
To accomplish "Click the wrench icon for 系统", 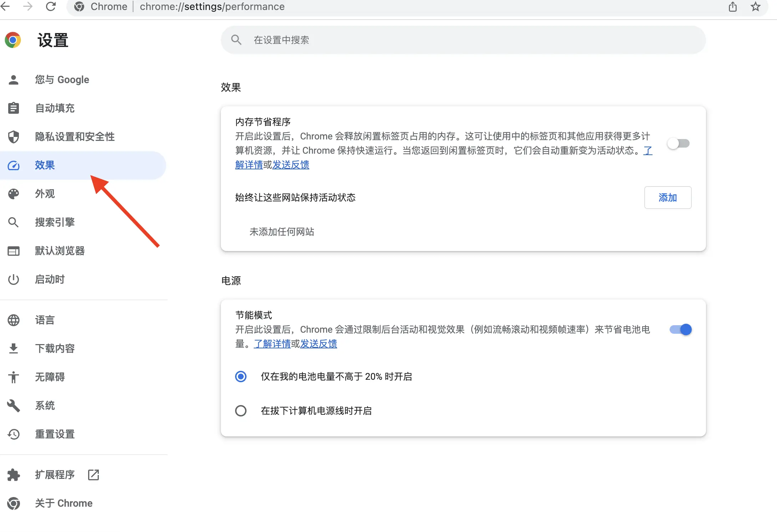I will [x=14, y=405].
